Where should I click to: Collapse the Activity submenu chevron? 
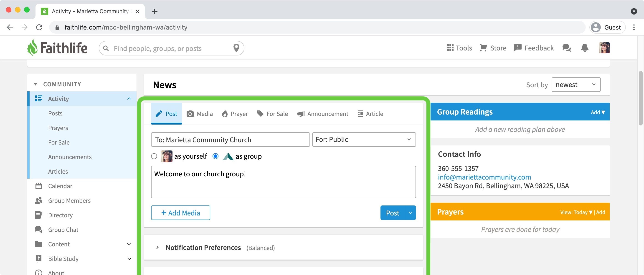click(x=129, y=99)
